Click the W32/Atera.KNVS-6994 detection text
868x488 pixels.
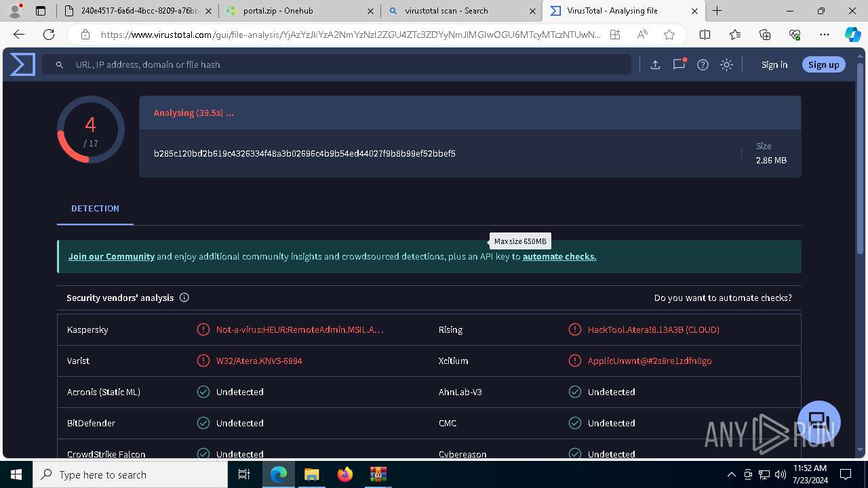pos(259,361)
